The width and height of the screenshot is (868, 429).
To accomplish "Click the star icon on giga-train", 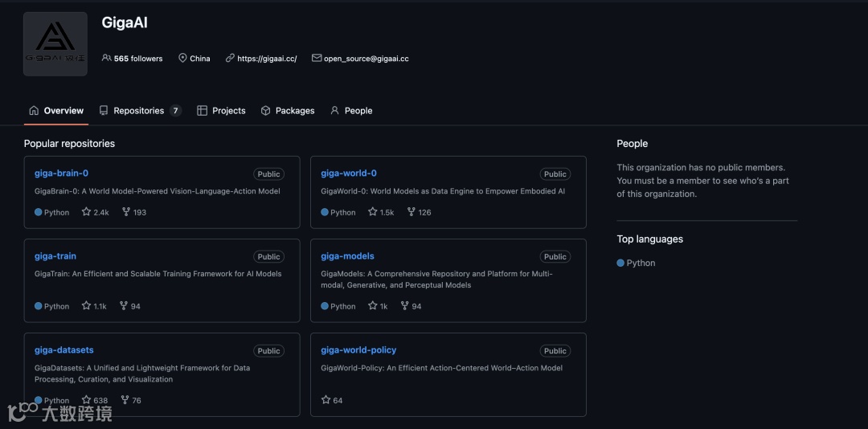I will [x=86, y=305].
